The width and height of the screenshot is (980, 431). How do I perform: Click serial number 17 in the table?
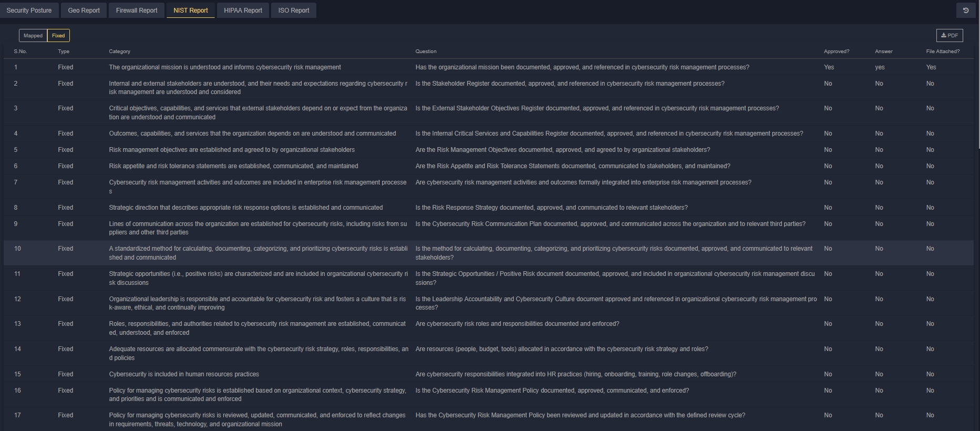tap(17, 415)
